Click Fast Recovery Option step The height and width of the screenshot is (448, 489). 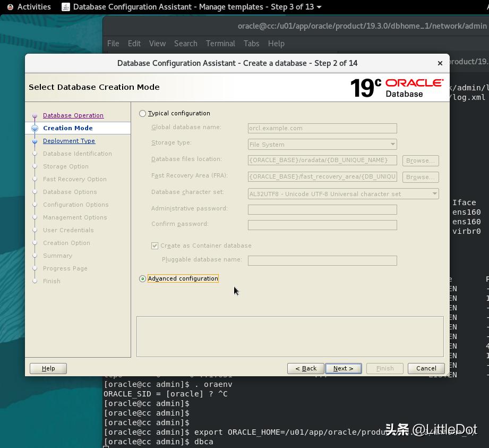point(75,179)
